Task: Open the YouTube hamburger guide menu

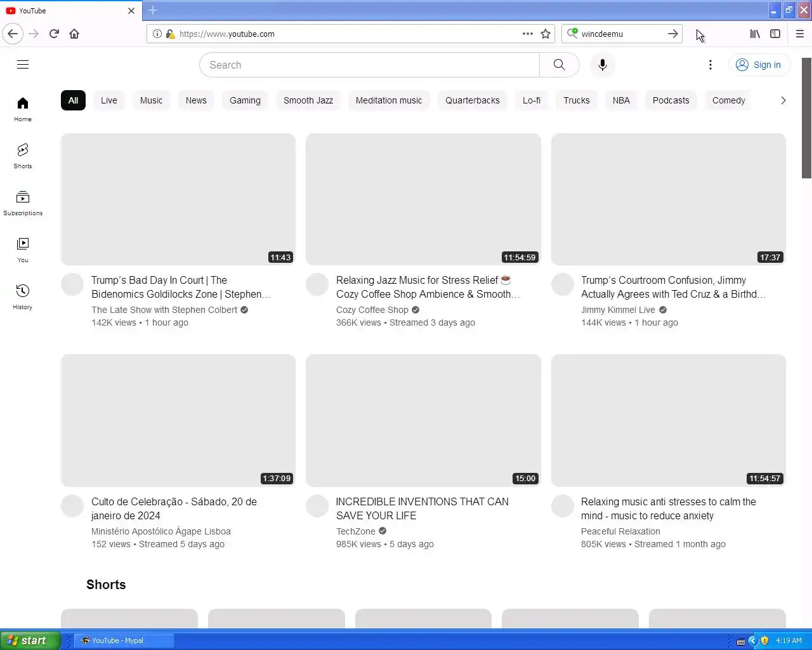Action: tap(23, 64)
